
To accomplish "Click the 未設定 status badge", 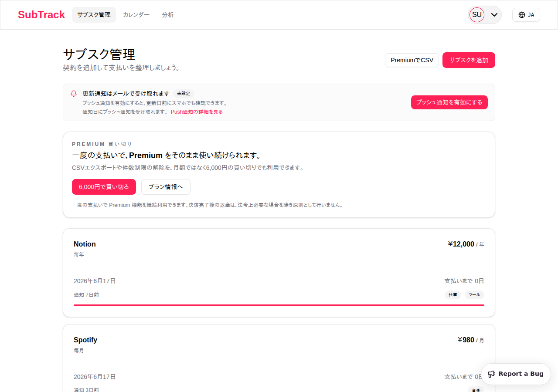I will coord(184,94).
